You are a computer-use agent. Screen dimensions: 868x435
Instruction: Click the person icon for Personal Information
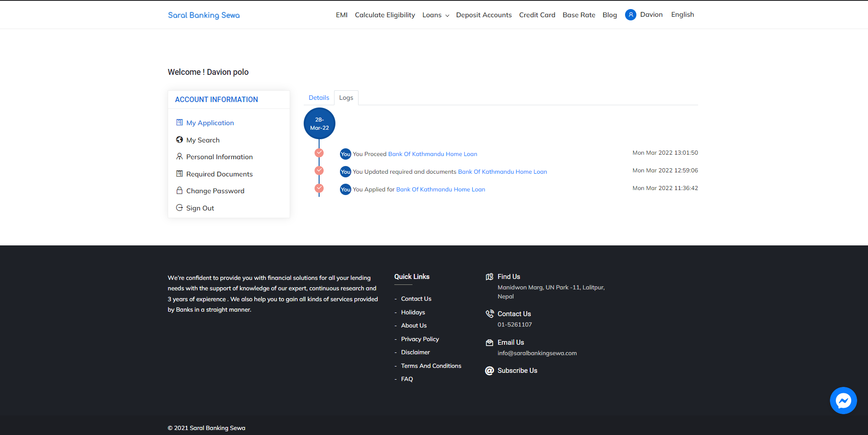click(x=179, y=156)
